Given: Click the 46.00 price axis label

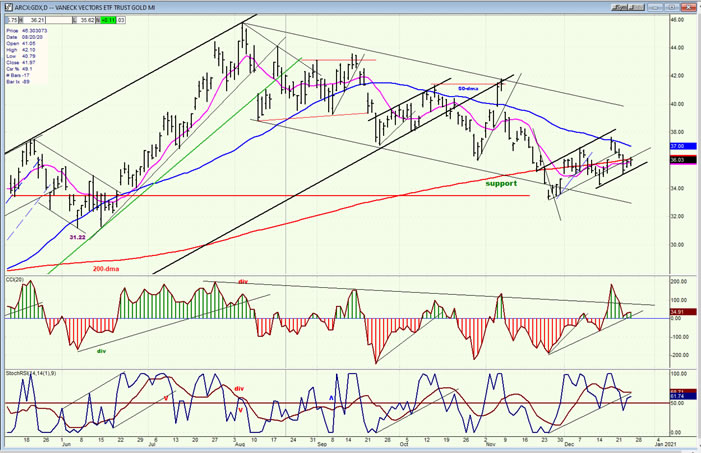Looking at the screenshot, I should (677, 20).
